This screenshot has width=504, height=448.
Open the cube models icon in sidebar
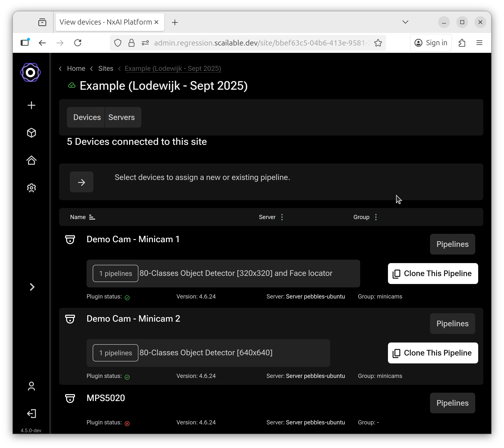(31, 133)
